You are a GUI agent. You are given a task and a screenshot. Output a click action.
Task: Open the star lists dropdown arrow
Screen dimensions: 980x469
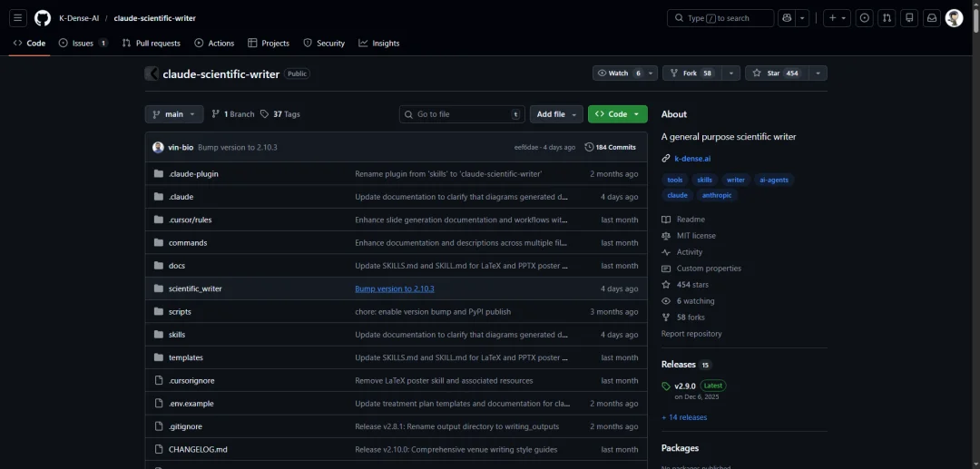(x=818, y=73)
